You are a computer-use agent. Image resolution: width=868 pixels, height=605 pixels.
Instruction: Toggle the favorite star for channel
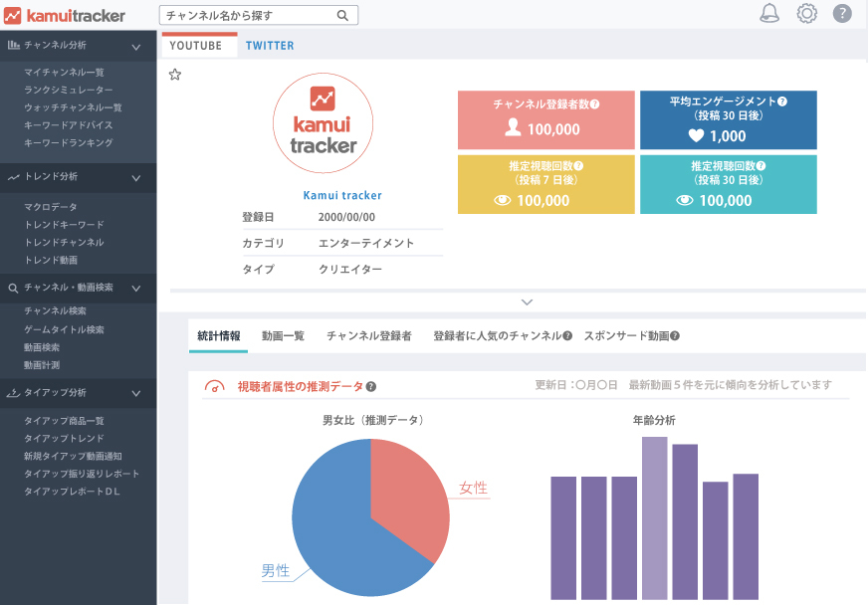pos(175,75)
